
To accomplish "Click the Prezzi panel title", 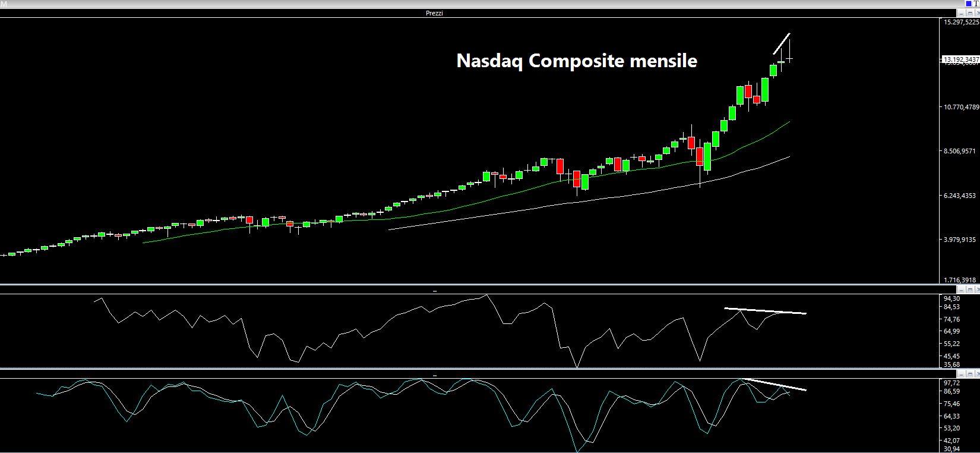I will [435, 13].
